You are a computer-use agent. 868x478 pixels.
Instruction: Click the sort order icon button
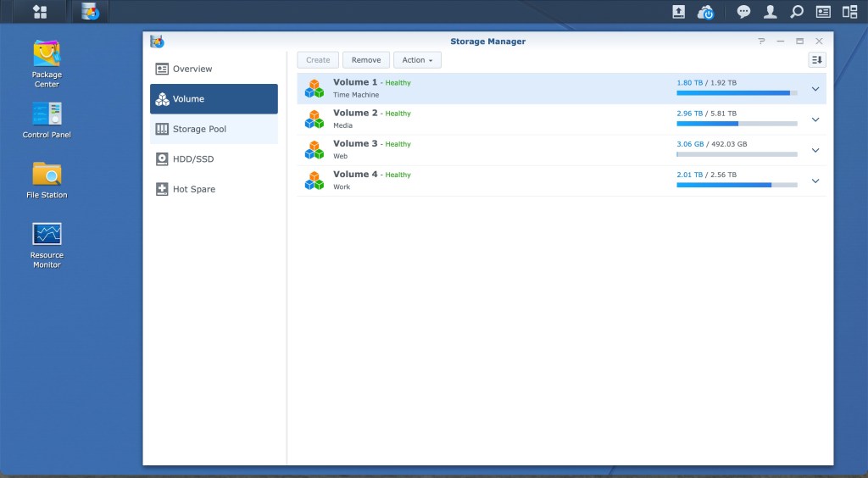tap(816, 60)
